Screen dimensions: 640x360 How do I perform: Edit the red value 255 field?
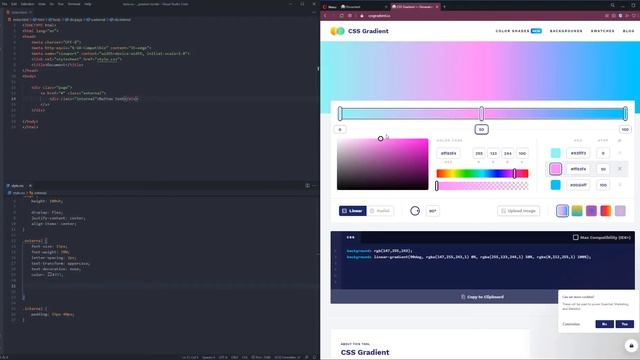[x=479, y=153]
